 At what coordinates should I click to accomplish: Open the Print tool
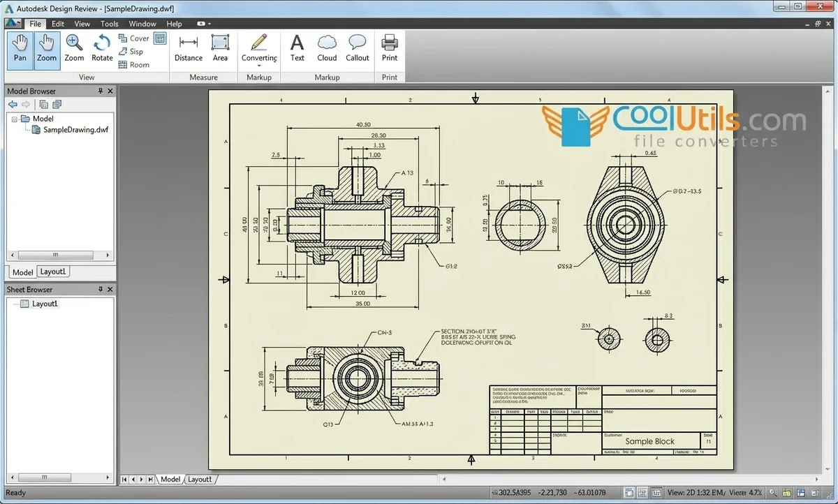(389, 50)
